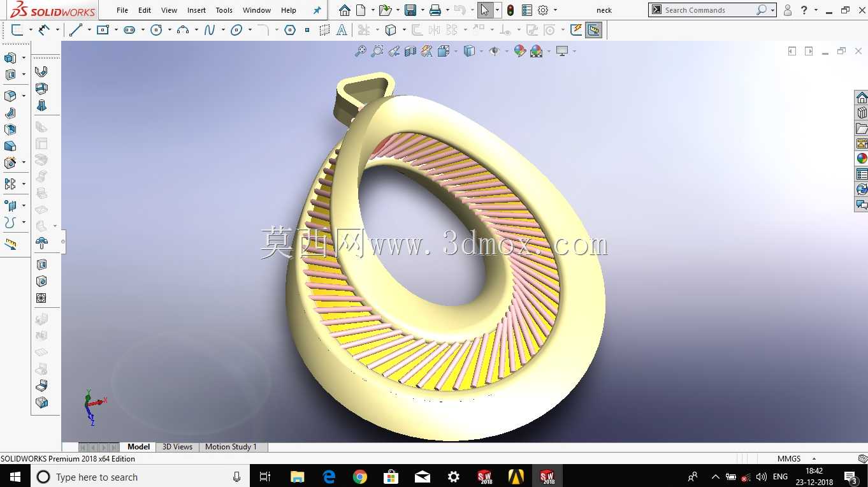Open the Insert menu
Viewport: 868px width, 487px height.
pyautogui.click(x=196, y=10)
